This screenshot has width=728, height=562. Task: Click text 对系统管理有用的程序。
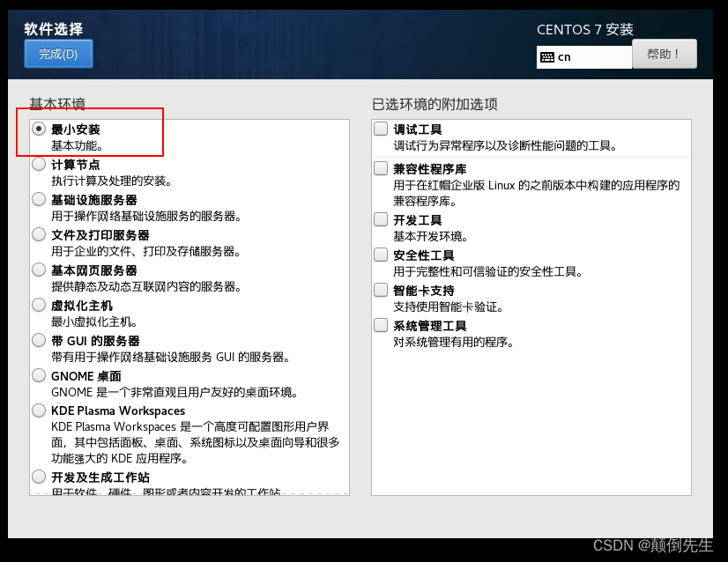454,343
